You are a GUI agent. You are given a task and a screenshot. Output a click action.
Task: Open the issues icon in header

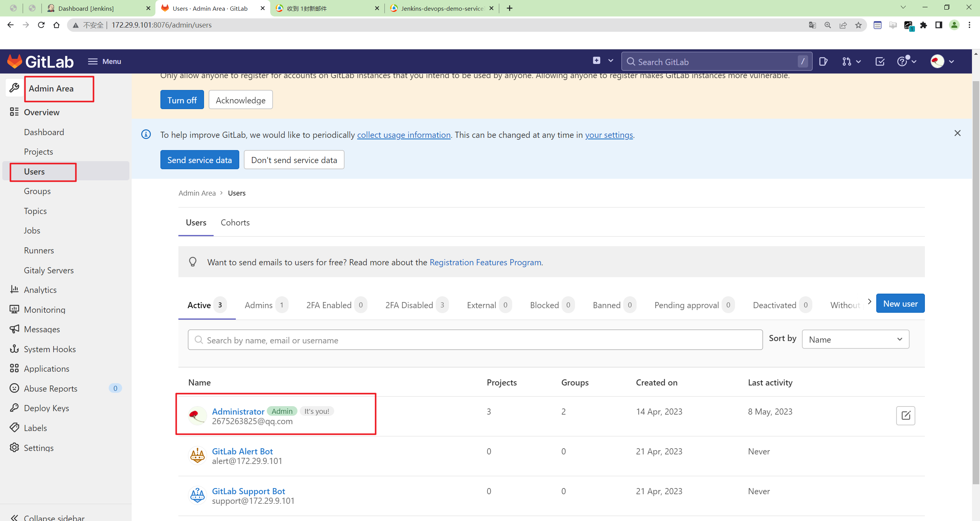click(823, 61)
